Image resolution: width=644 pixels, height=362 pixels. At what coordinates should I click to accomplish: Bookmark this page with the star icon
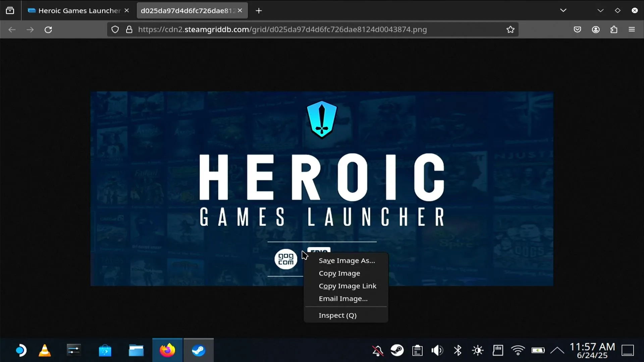coord(511,29)
